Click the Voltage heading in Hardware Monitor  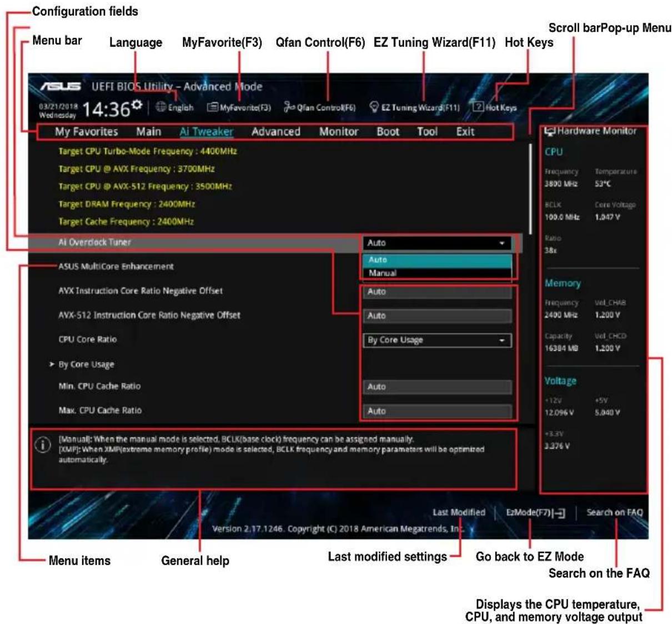560,381
